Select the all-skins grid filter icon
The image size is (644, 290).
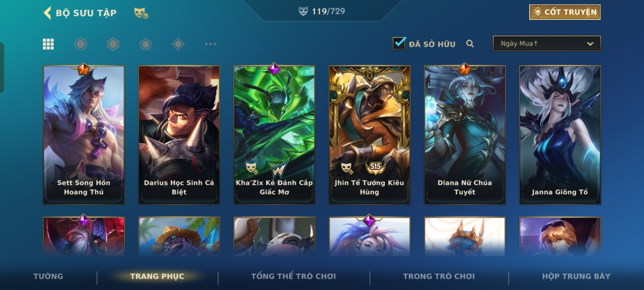[48, 44]
